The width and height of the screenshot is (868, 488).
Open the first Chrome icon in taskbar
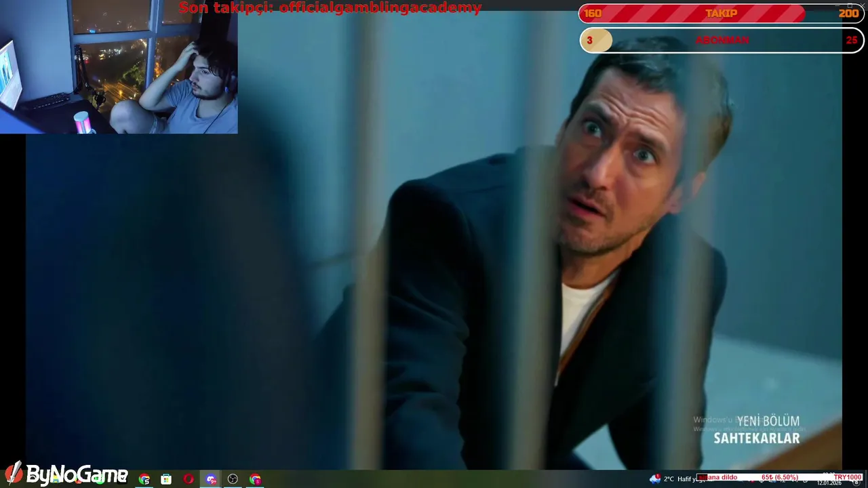(144, 479)
